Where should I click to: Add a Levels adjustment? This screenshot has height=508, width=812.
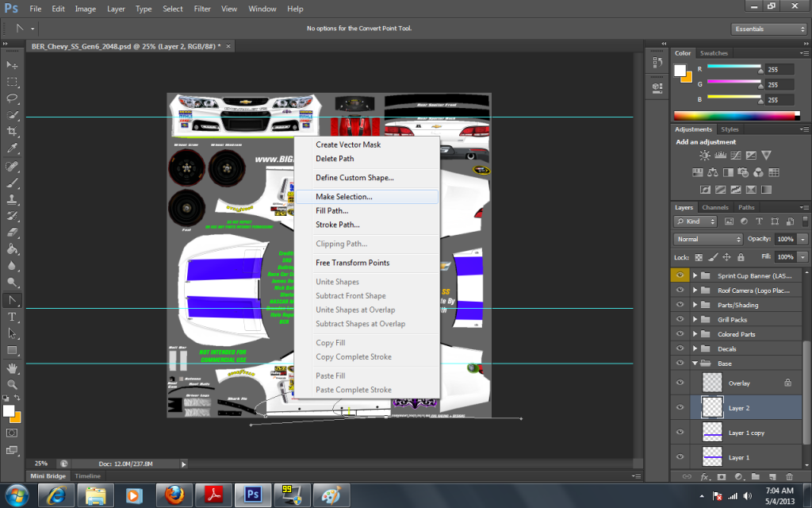coord(720,155)
